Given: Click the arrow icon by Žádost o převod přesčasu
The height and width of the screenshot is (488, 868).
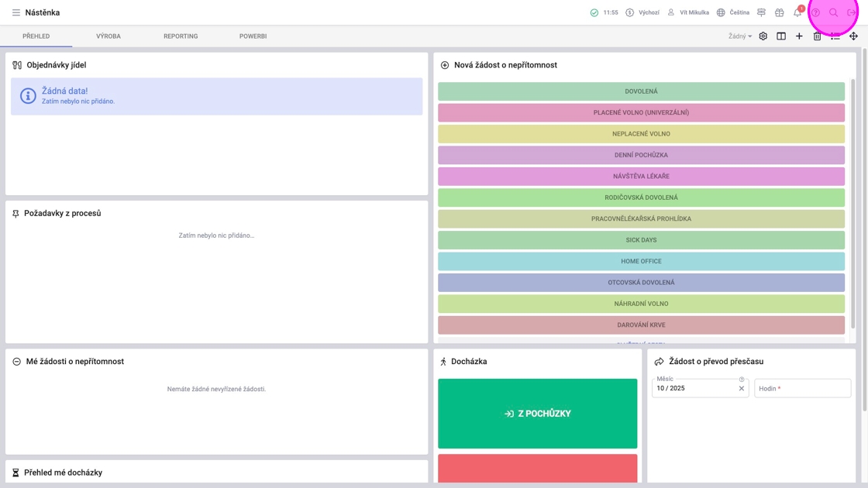Looking at the screenshot, I should [x=659, y=361].
